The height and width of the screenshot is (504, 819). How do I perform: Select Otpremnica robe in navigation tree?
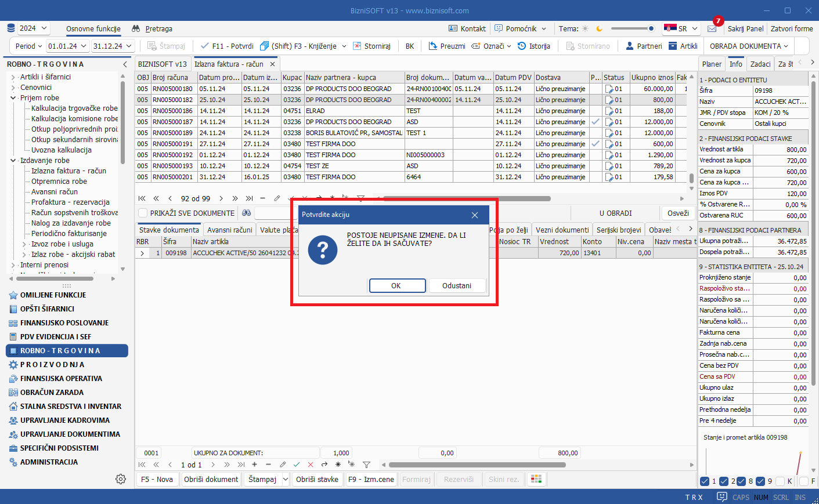point(59,182)
